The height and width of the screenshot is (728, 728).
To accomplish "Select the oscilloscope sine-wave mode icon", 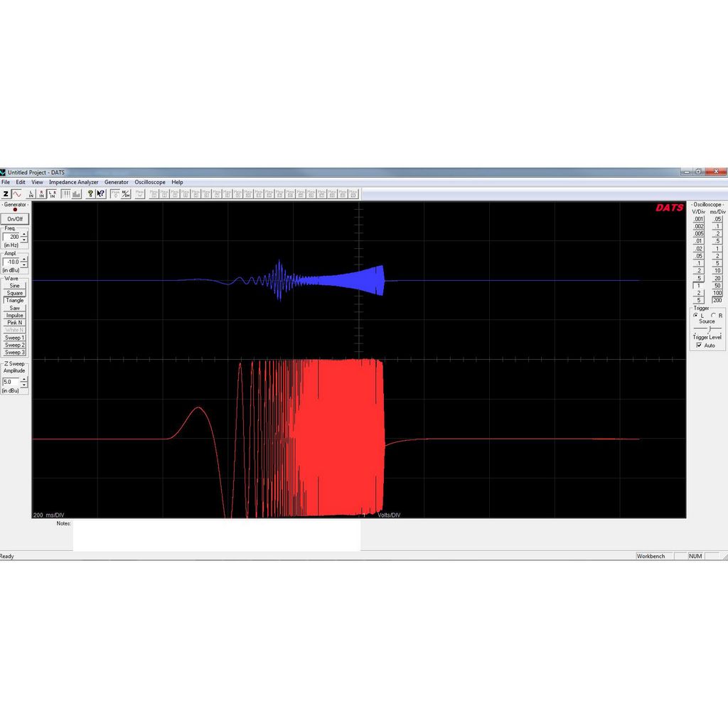I will [17, 194].
